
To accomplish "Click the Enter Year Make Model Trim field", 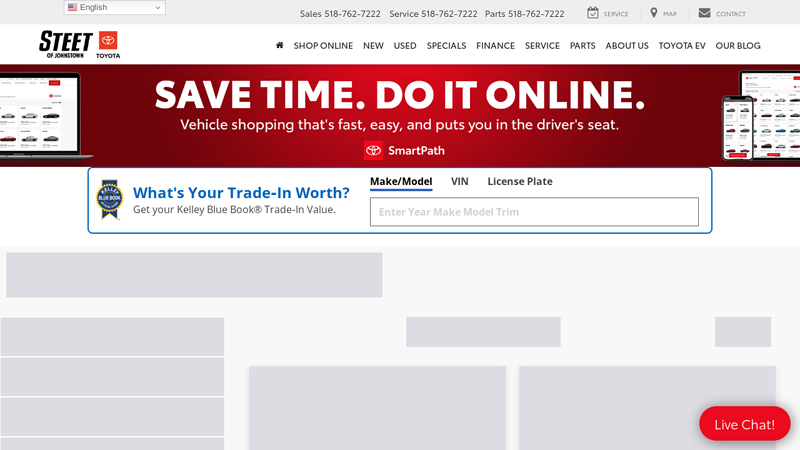I will click(x=534, y=212).
